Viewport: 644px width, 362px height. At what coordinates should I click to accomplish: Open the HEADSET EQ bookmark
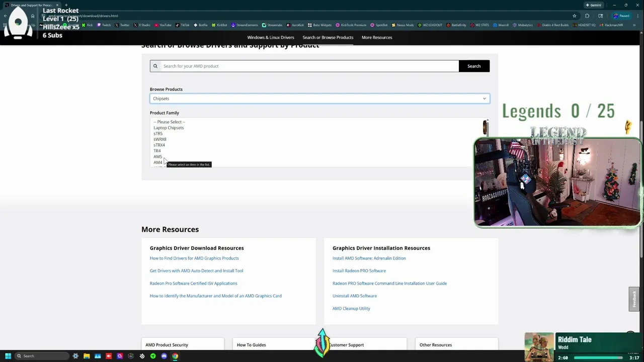click(x=584, y=25)
